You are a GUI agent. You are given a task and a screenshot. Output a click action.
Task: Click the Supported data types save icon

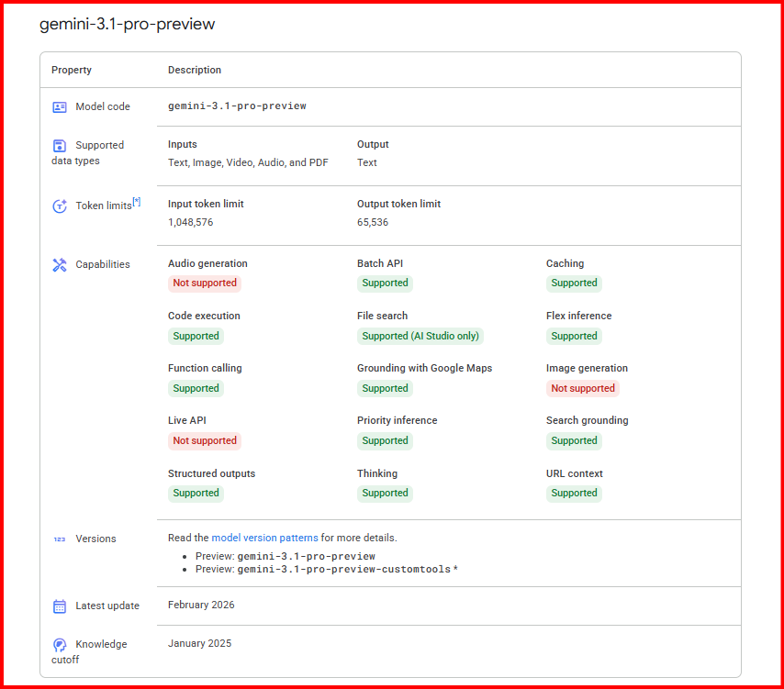click(60, 145)
